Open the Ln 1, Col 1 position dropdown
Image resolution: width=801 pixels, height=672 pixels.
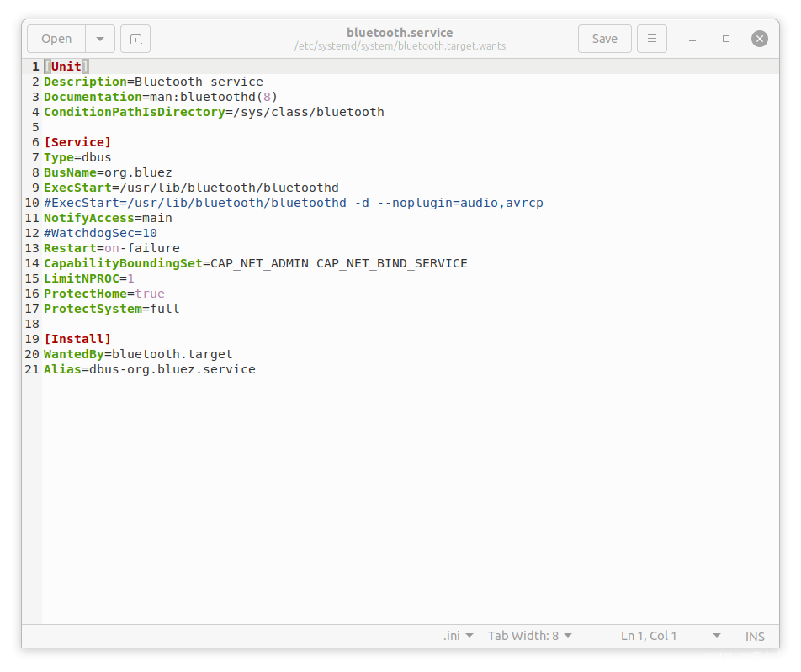[x=671, y=636]
